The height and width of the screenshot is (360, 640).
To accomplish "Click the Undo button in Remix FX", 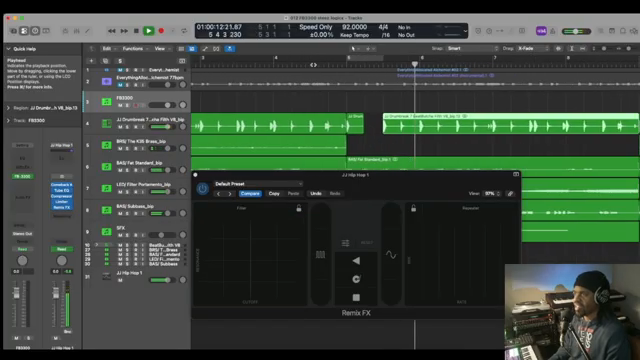I will click(x=316, y=194).
